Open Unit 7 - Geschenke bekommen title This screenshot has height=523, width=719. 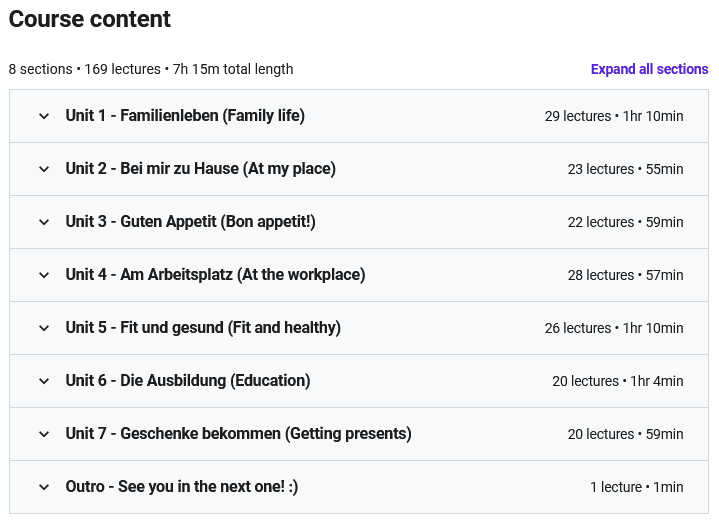point(238,434)
